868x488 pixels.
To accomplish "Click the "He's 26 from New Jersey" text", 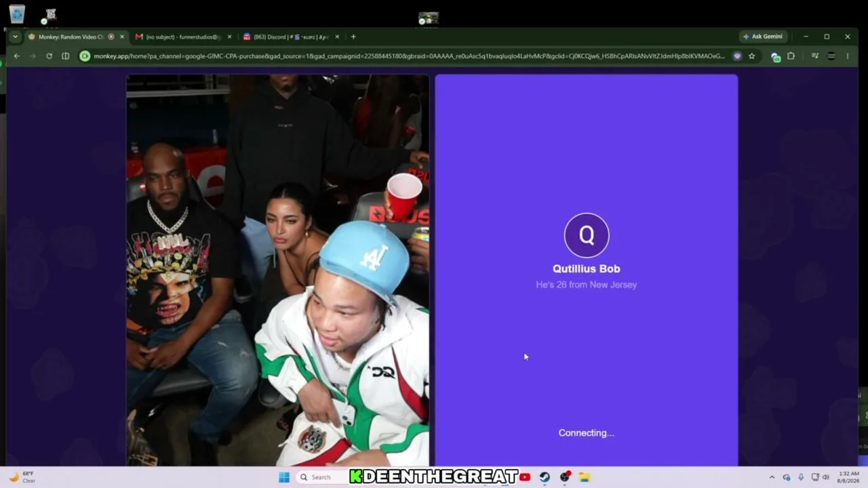I will (x=587, y=285).
